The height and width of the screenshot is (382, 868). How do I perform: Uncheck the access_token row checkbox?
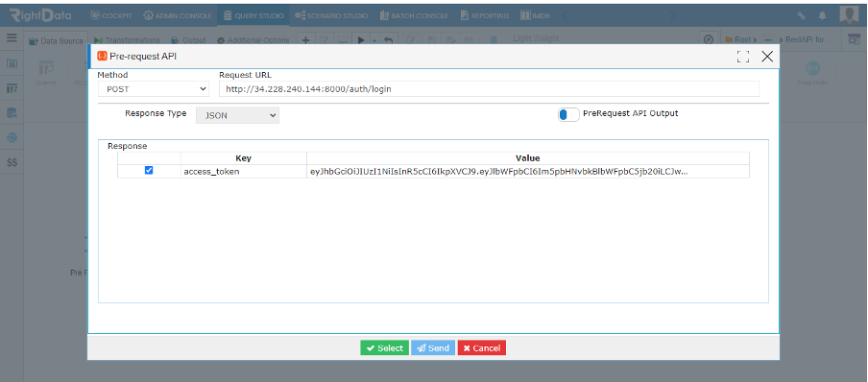pyautogui.click(x=149, y=171)
